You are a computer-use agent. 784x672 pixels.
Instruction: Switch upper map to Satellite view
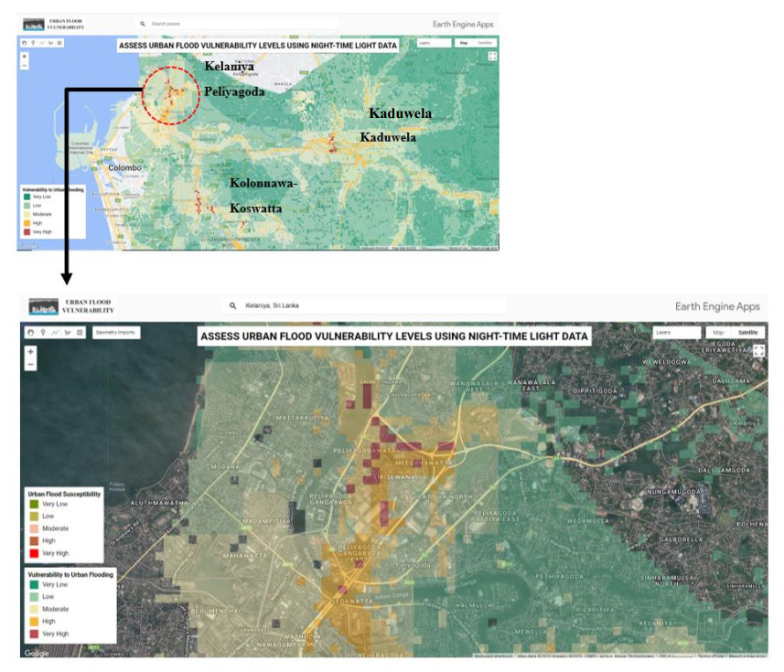[486, 42]
